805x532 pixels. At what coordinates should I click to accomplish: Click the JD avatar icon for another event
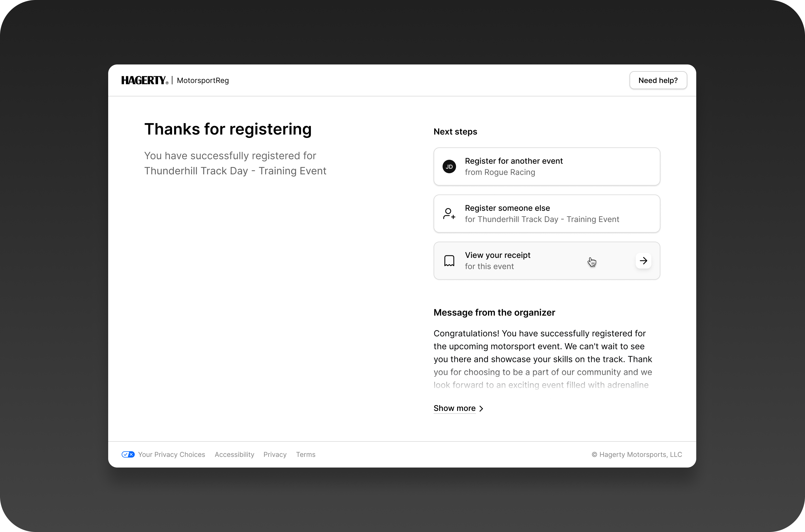click(449, 166)
